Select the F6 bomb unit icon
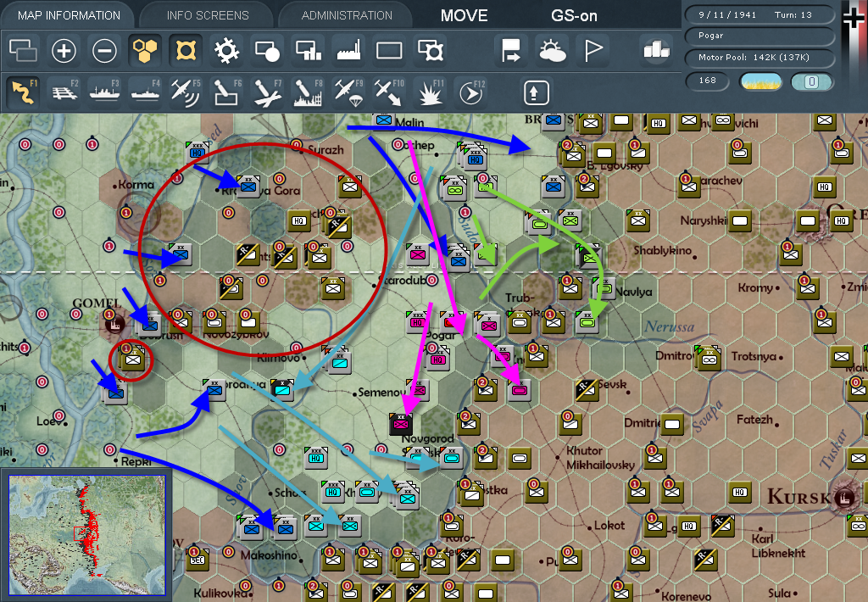 point(227,92)
